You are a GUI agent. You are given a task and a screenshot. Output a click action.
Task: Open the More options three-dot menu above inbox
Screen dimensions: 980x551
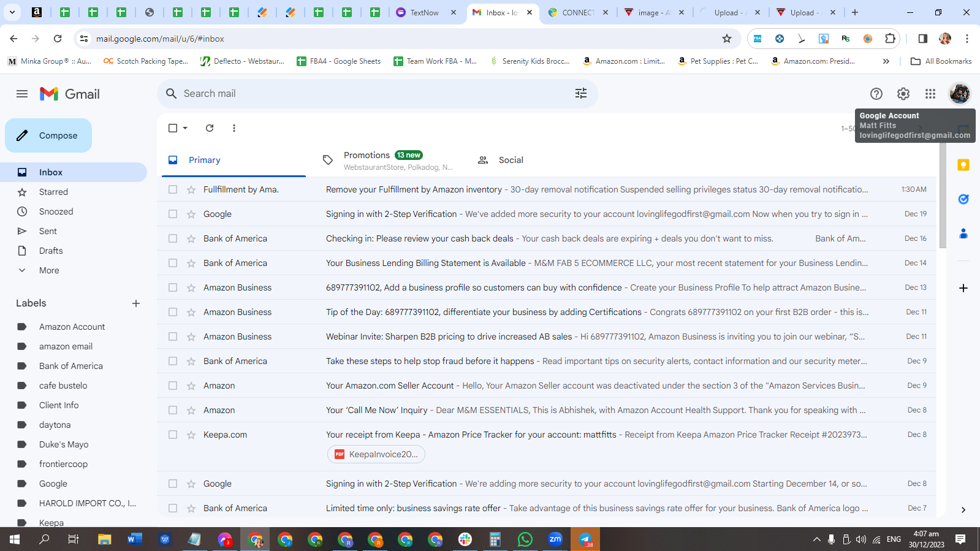(234, 128)
